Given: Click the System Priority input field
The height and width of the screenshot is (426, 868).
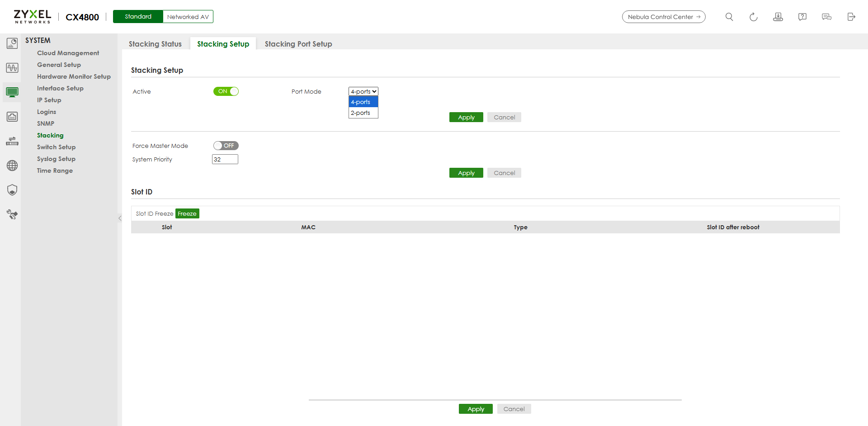Looking at the screenshot, I should (x=225, y=159).
